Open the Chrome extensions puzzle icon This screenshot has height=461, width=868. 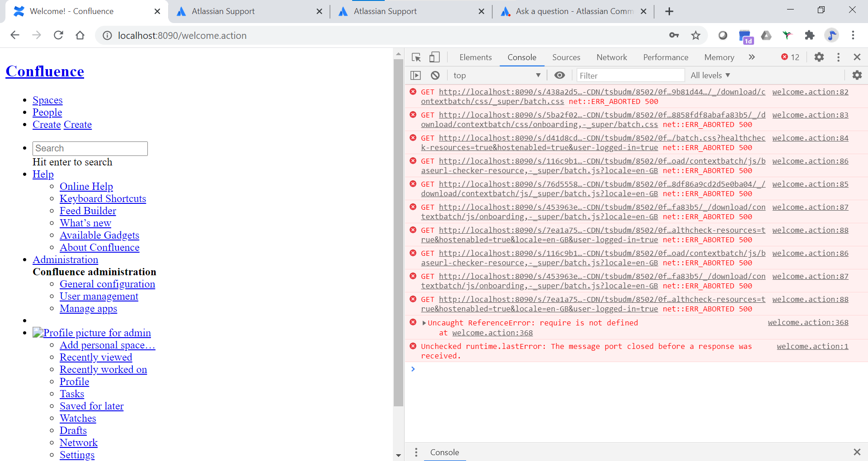click(810, 35)
